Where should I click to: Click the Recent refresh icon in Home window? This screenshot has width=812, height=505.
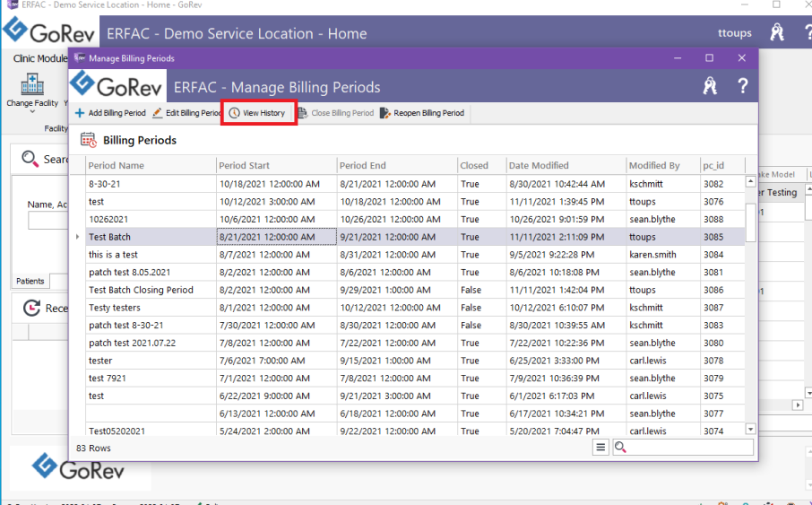click(x=31, y=308)
